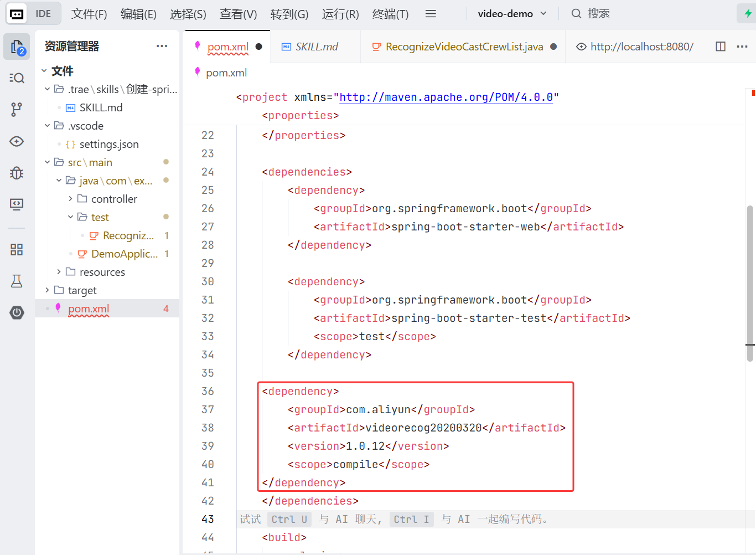Click the spring-boot-starter-web artifactId text
The image size is (756, 555).
coord(465,227)
